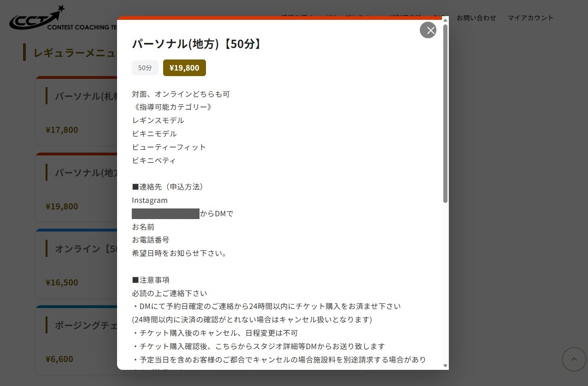Click the 50分 duration tag
This screenshot has width=588, height=386.
145,68
